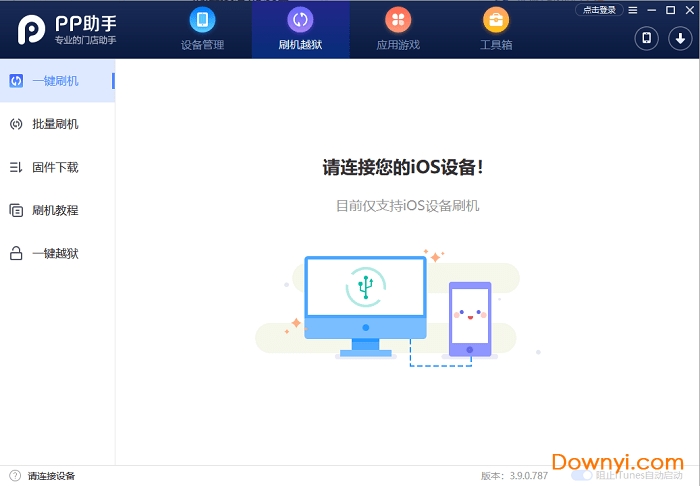Click the 点击登录 login button
This screenshot has height=486, width=700.
point(599,10)
